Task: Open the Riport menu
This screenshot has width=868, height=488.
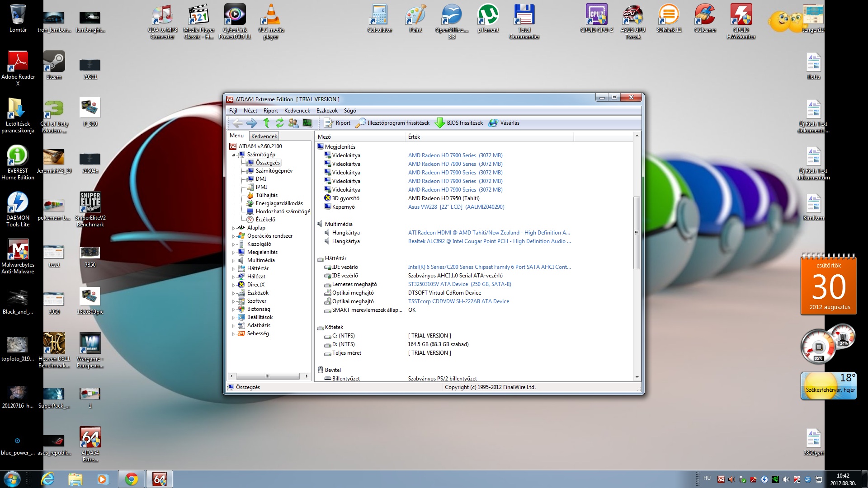Action: (x=271, y=111)
